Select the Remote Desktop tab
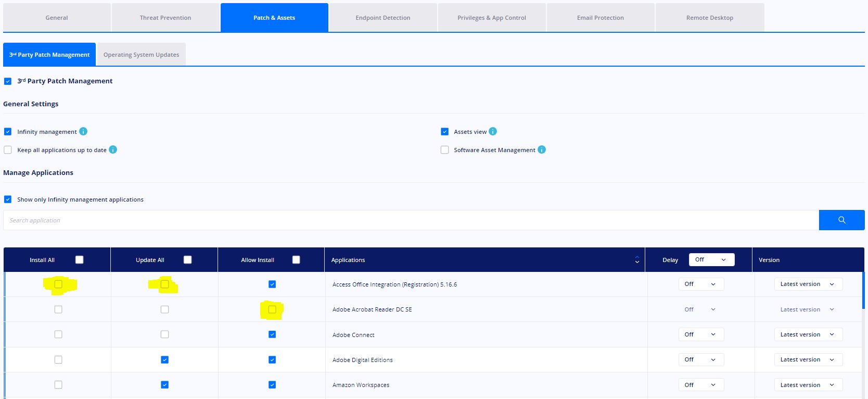The width and height of the screenshot is (868, 399). tap(710, 18)
